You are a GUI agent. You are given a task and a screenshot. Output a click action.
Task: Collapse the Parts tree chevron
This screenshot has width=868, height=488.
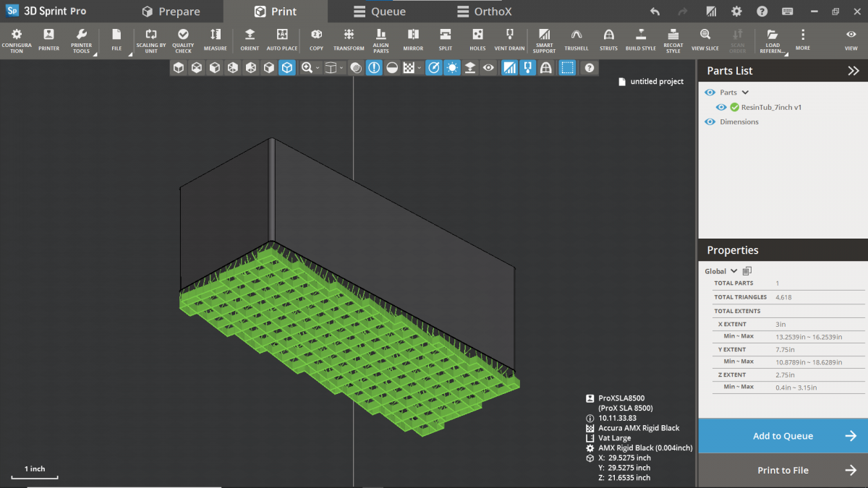(744, 92)
